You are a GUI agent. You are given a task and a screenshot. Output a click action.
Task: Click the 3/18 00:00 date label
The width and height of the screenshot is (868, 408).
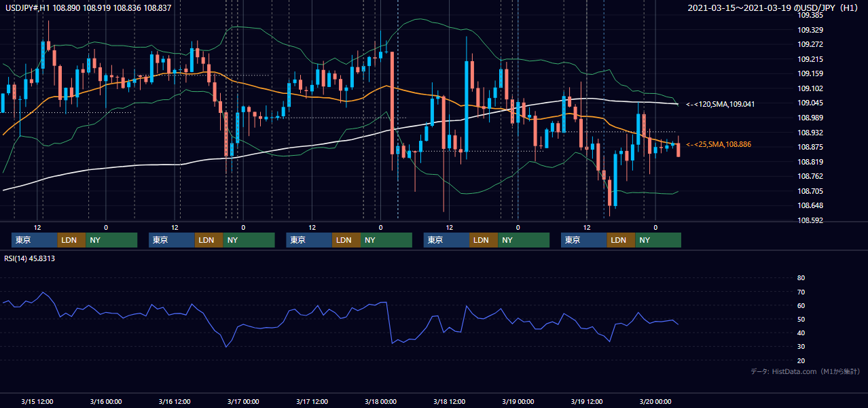point(380,401)
